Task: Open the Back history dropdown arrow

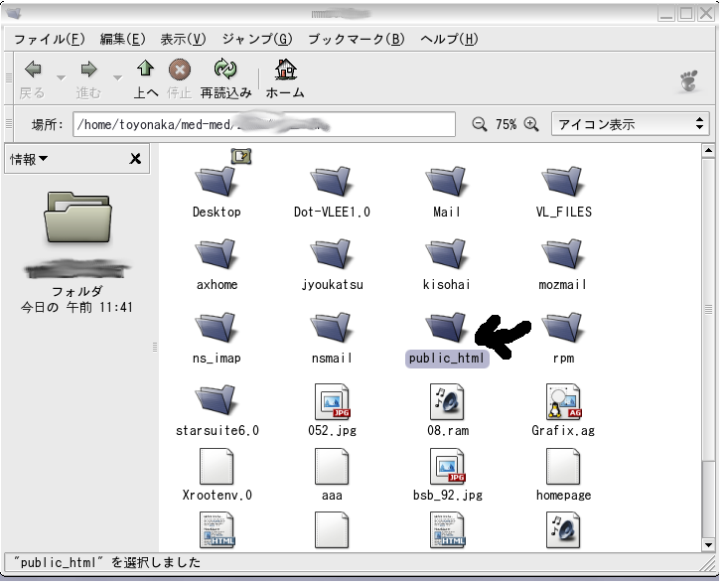Action: [61, 77]
